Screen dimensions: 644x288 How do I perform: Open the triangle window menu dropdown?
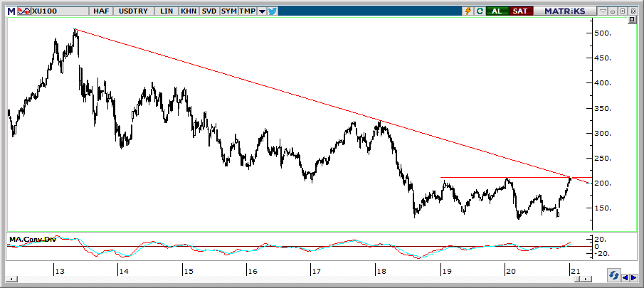(x=603, y=11)
